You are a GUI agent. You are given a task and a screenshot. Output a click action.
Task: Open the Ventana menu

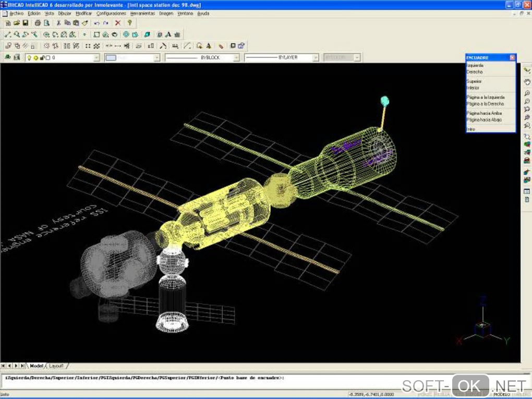point(185,14)
